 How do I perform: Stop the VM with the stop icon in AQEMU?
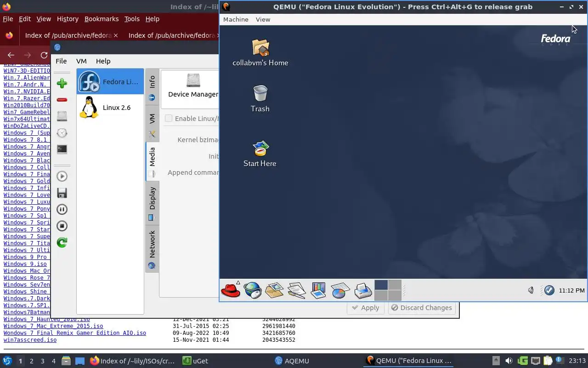62,226
